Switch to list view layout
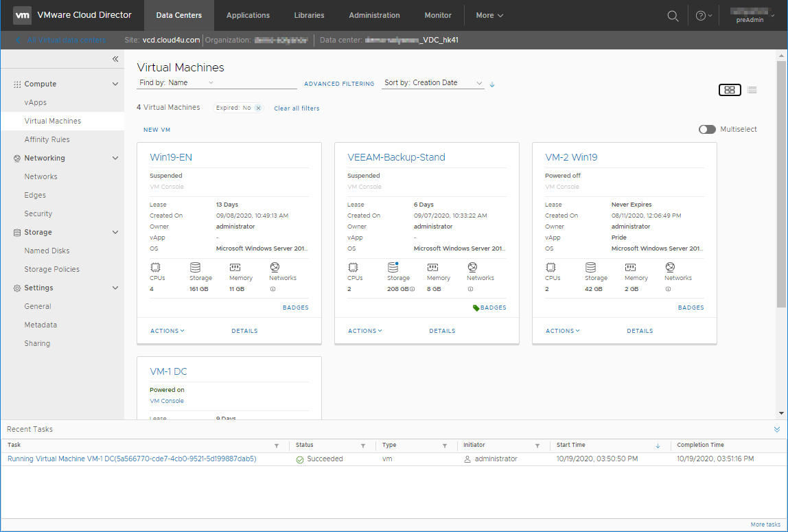788x532 pixels. (752, 90)
